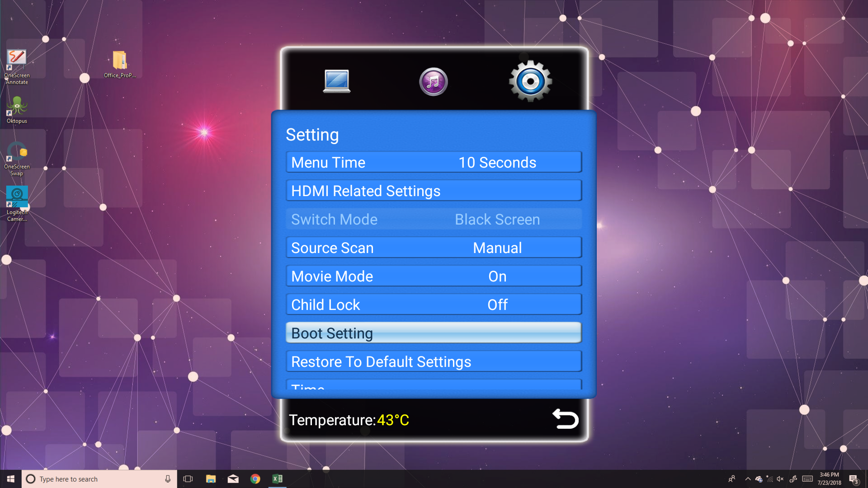Select Restore To Default Settings
Viewport: 868px width, 488px height.
[x=434, y=361]
